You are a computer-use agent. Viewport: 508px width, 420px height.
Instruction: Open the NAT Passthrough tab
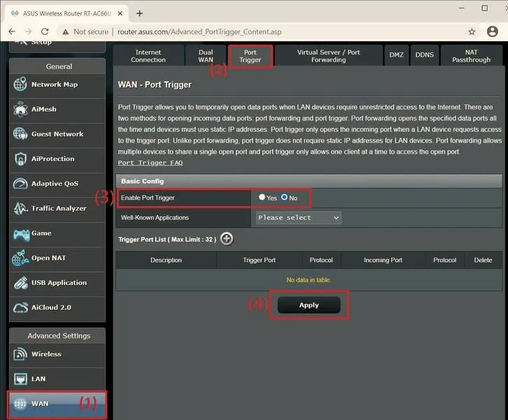tap(472, 56)
